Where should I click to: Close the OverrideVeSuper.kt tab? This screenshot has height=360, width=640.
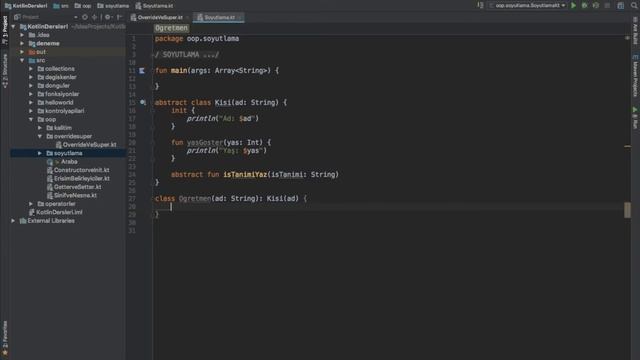tap(187, 18)
